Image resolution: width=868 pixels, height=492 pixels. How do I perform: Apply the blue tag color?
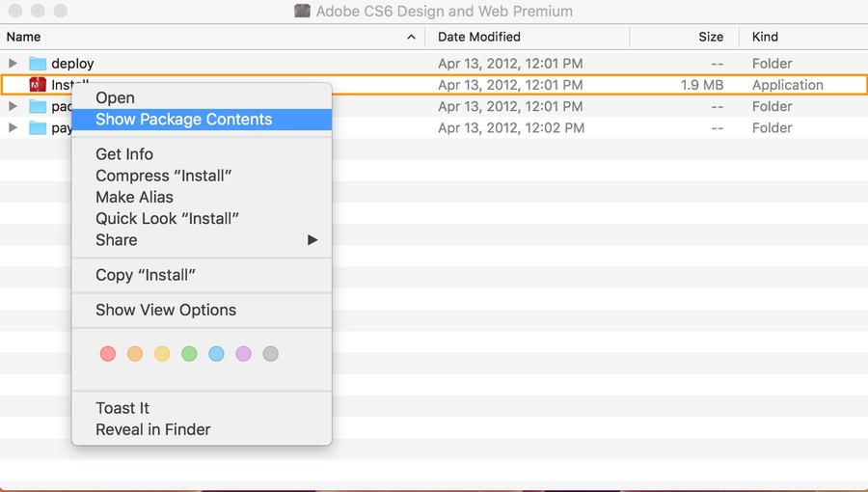pos(216,354)
